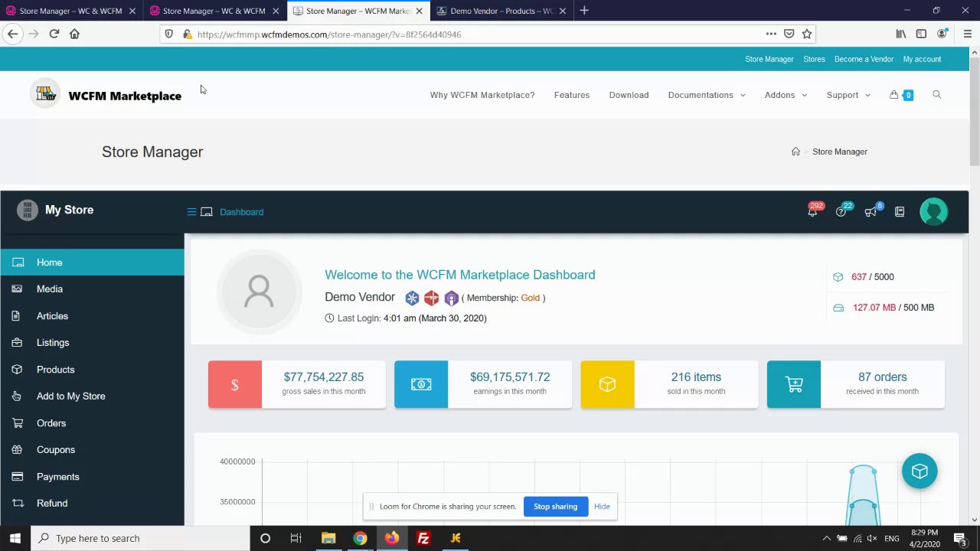Bookmark this page with the star
980x551 pixels.
click(807, 34)
